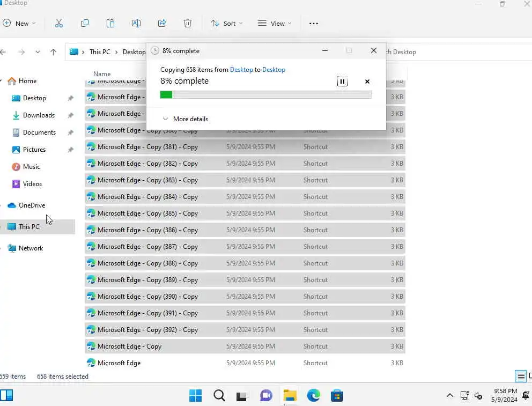The width and height of the screenshot is (532, 406).
Task: Click the Paste clipboard icon
Action: [x=110, y=24]
